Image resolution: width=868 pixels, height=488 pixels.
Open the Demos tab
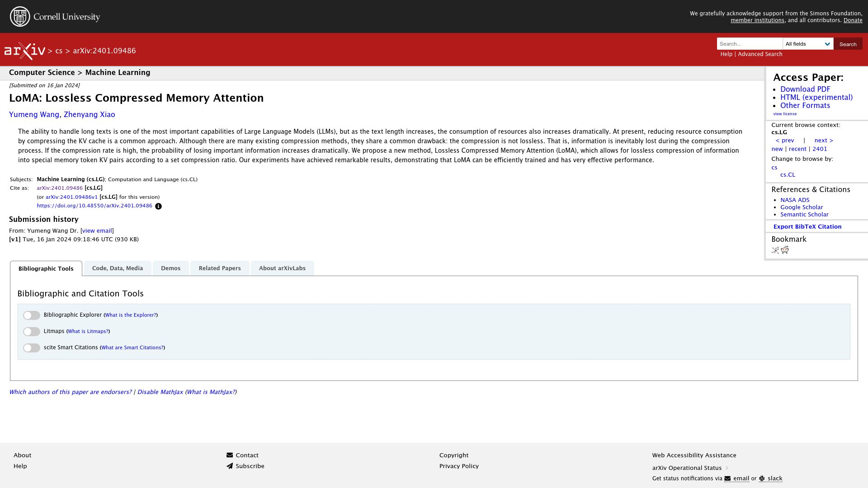point(171,268)
